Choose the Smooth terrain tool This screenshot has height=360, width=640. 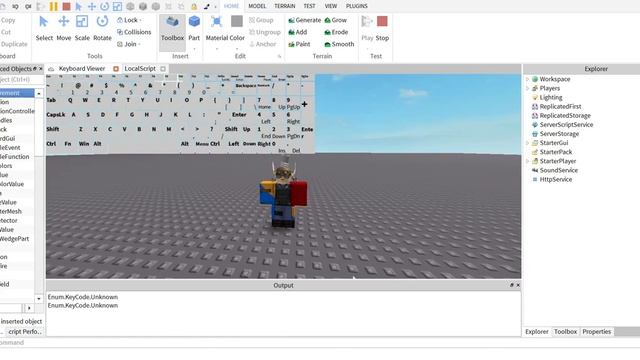[339, 44]
